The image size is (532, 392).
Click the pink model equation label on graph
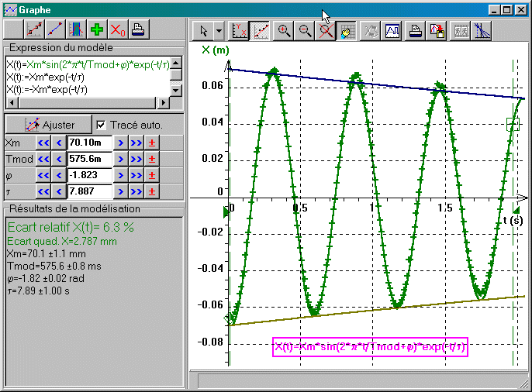point(370,348)
